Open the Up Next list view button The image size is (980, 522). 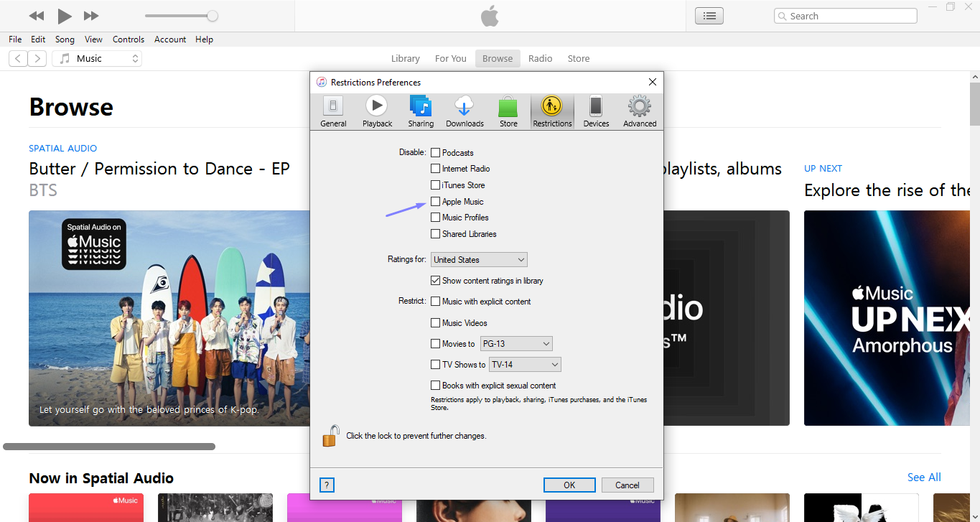tap(709, 16)
